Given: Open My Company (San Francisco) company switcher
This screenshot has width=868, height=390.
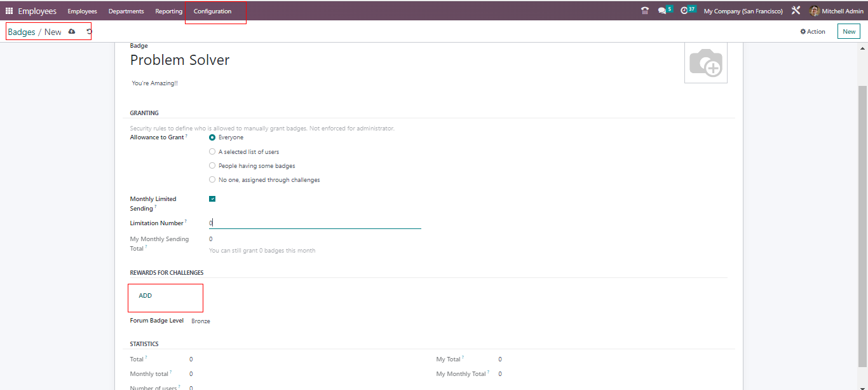Looking at the screenshot, I should (743, 11).
